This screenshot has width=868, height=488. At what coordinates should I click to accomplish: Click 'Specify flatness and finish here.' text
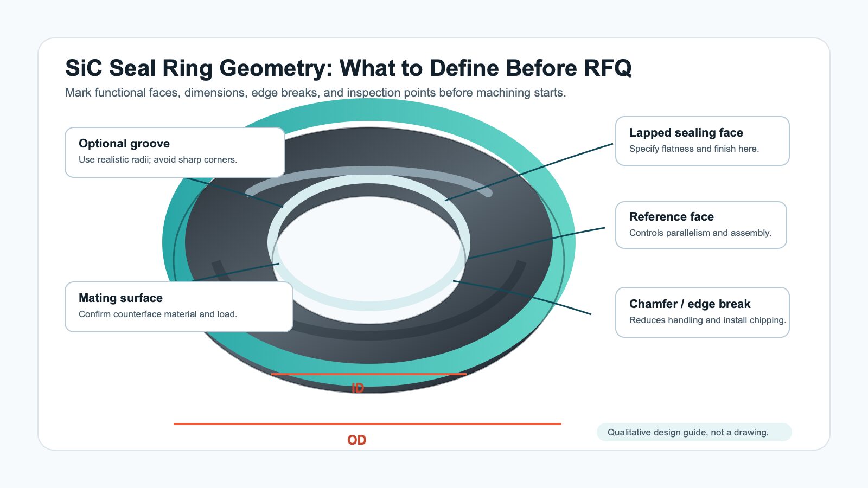pos(694,149)
